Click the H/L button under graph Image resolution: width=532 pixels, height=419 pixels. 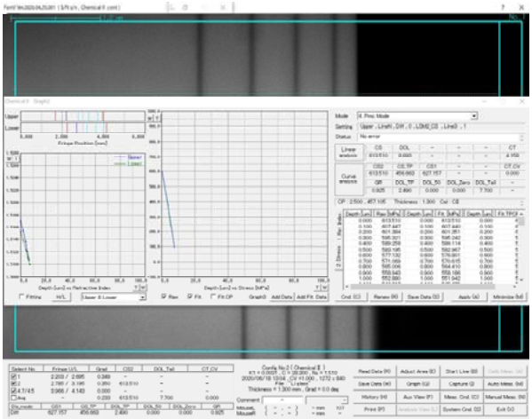coord(61,297)
